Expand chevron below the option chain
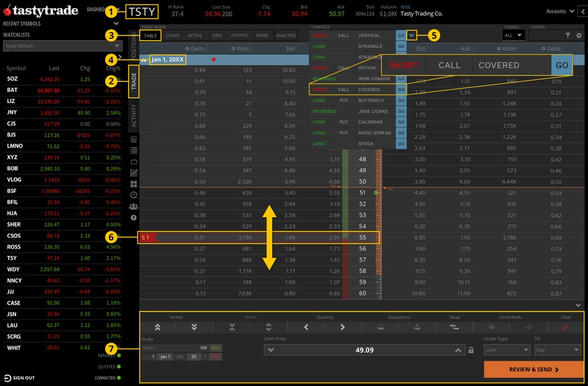This screenshot has width=588, height=386. tap(578, 305)
